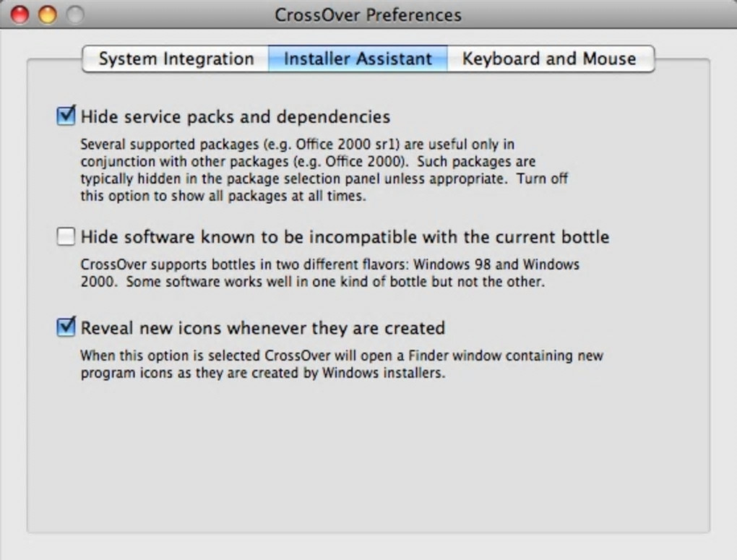Click the empty area below the options
Image resolution: width=737 pixels, height=560 pixels.
pos(368,462)
